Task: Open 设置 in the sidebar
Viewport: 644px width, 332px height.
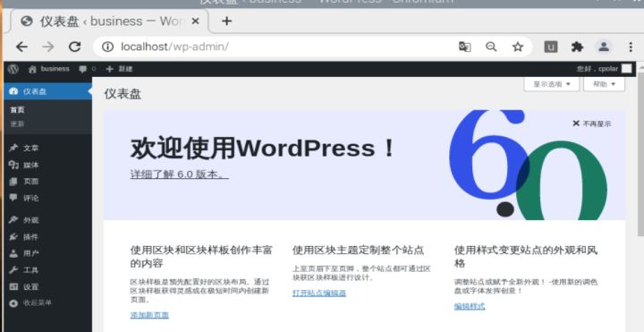Action: 47,286
